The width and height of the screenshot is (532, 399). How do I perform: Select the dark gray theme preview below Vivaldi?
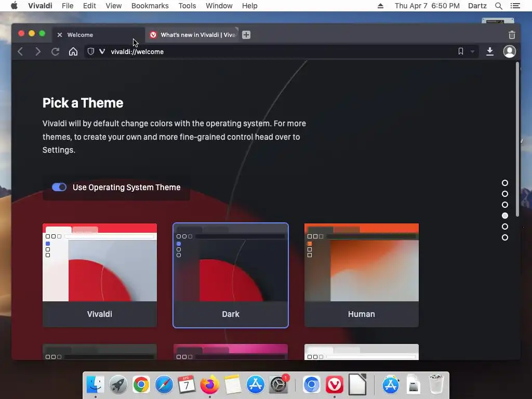click(100, 352)
